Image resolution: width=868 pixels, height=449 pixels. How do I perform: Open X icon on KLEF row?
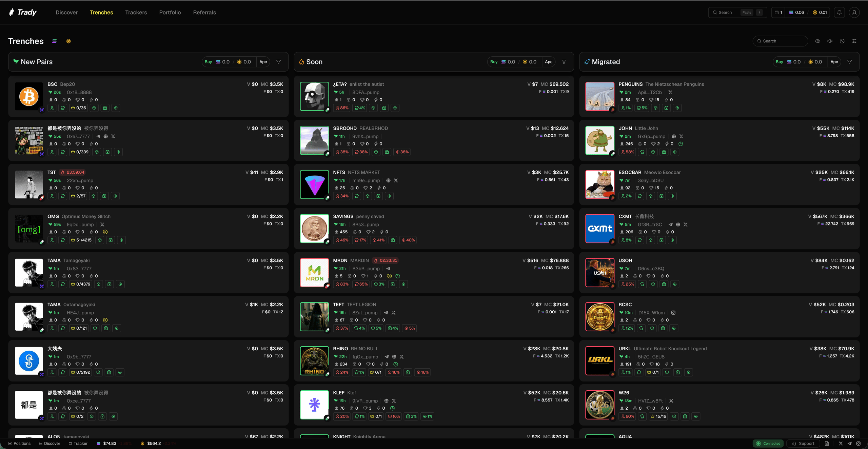[394, 401]
